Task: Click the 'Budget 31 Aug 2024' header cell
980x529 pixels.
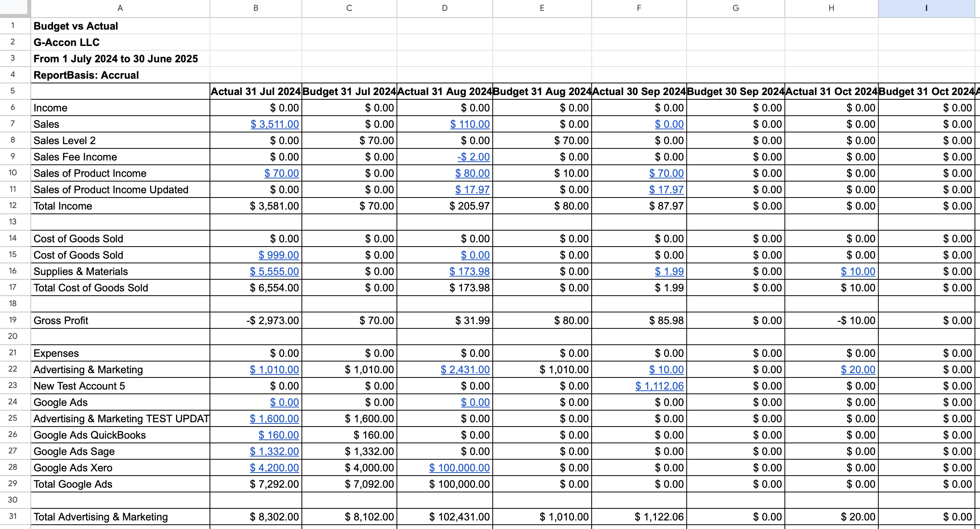Action: click(542, 92)
